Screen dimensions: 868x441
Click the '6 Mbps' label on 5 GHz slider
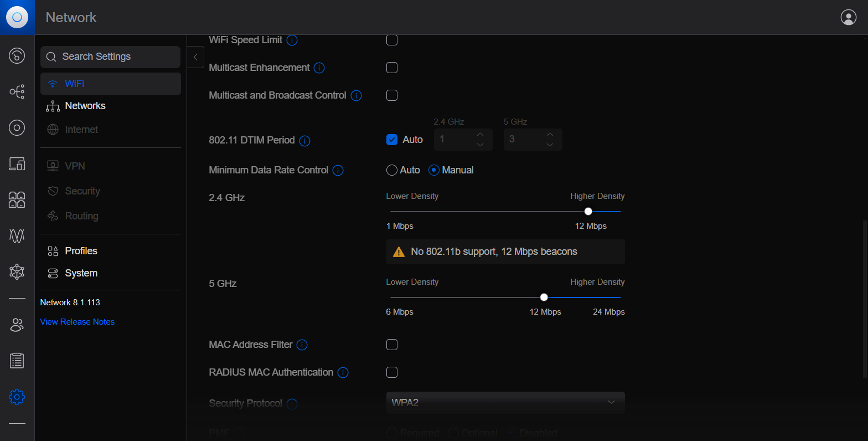tap(400, 312)
